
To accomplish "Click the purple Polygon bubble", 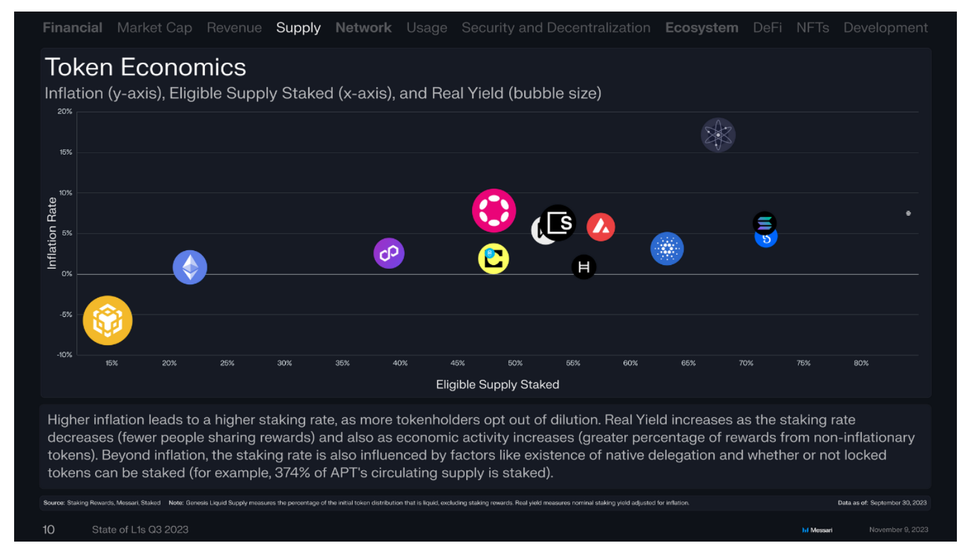I will pyautogui.click(x=389, y=253).
